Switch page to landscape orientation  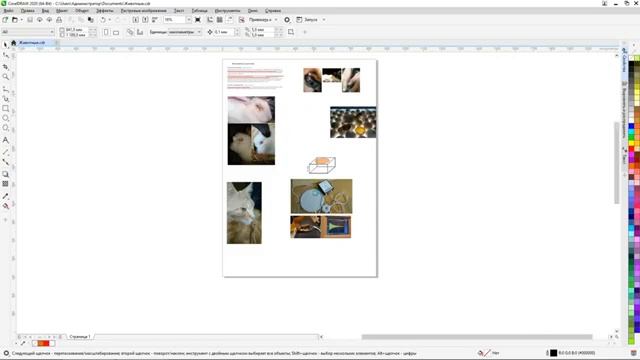pos(116,32)
